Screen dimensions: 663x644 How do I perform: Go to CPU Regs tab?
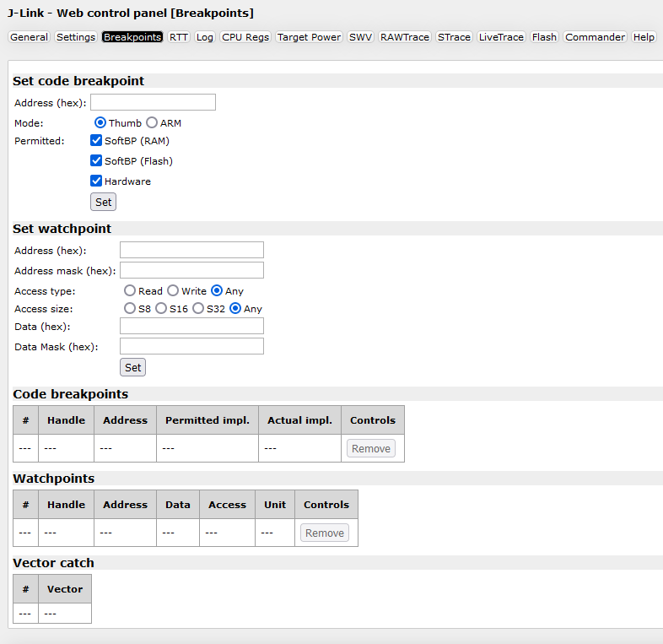tap(245, 37)
